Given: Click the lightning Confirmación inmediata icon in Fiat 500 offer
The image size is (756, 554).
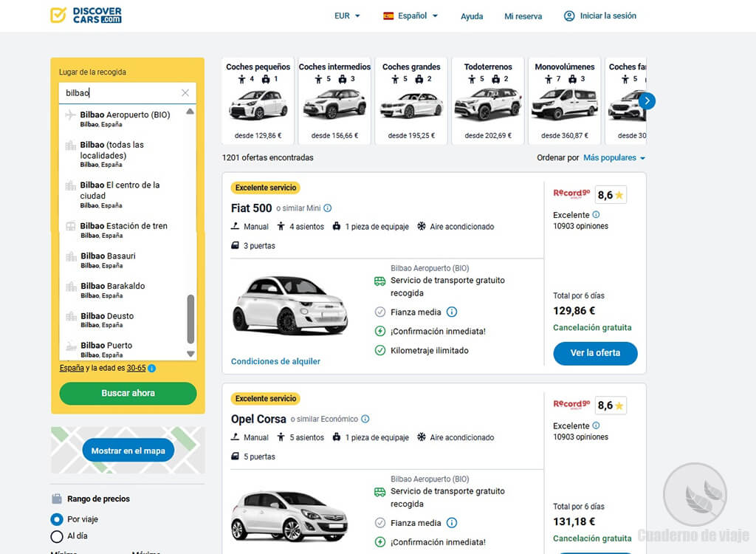Looking at the screenshot, I should point(380,332).
